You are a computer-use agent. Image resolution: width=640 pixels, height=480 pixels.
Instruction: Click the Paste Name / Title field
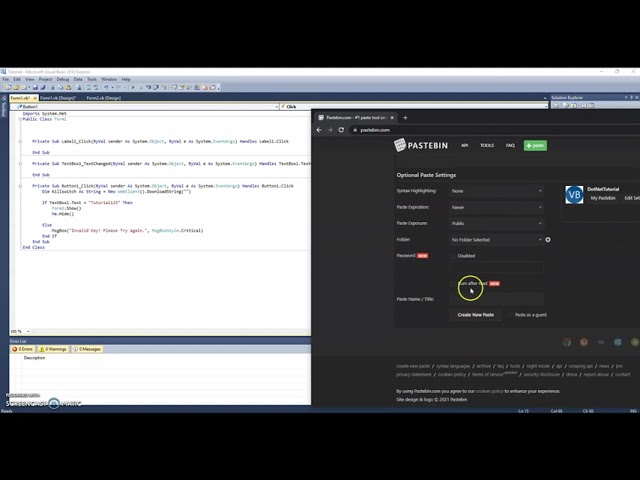click(496, 299)
